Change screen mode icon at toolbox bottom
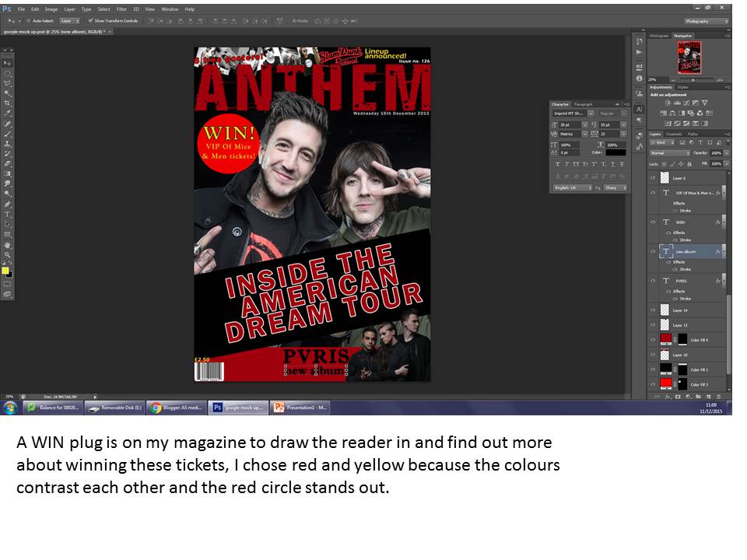 7,295
